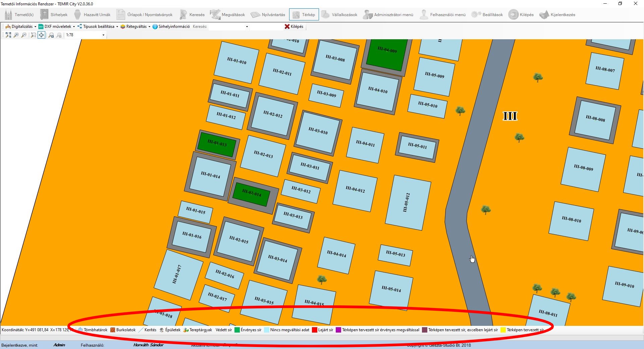Click the zoom window selection icon
644x349 pixels.
tap(33, 35)
